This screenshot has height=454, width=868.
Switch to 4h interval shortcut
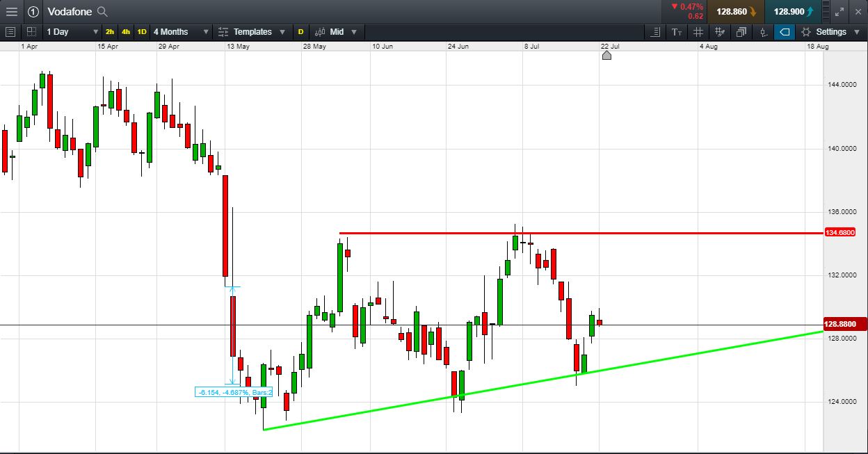tap(126, 32)
